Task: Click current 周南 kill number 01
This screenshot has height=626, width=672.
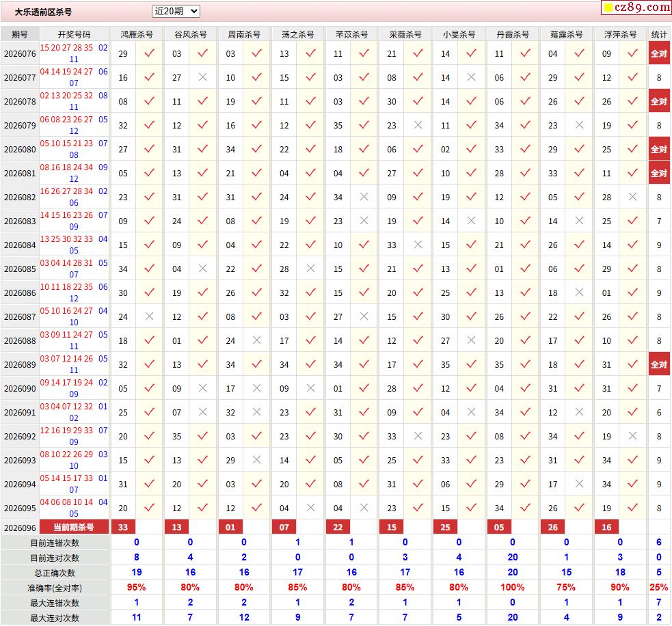Action: (230, 527)
